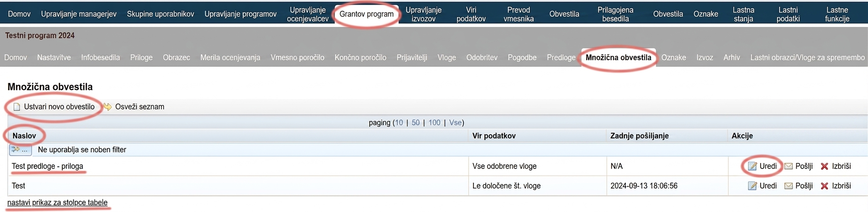Create a new notification with Ustvari novo obvestilo
The image size is (868, 212).
pyautogui.click(x=59, y=107)
